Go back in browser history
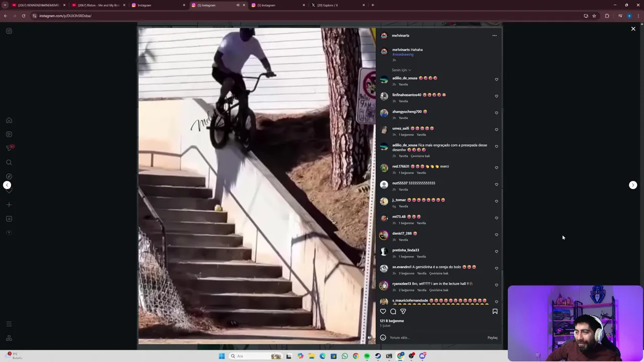The height and width of the screenshot is (362, 644). pos(5,16)
